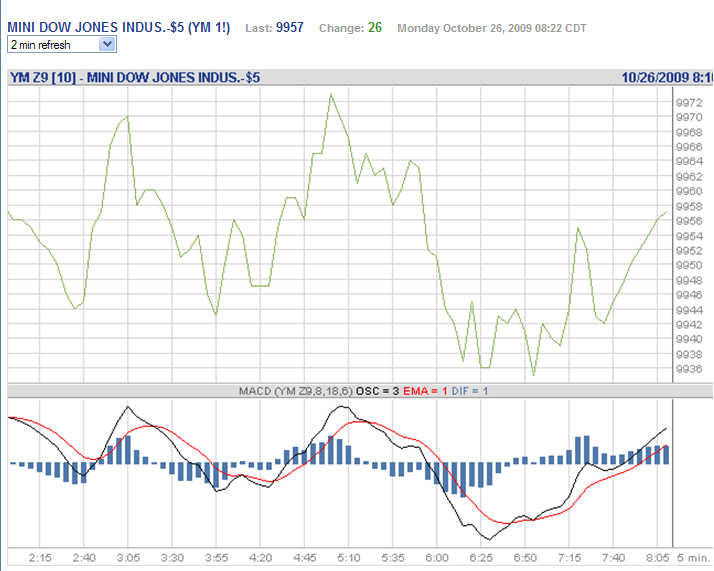Click the chart header YM Z9 [10]
The height and width of the screenshot is (571, 714).
[x=43, y=77]
